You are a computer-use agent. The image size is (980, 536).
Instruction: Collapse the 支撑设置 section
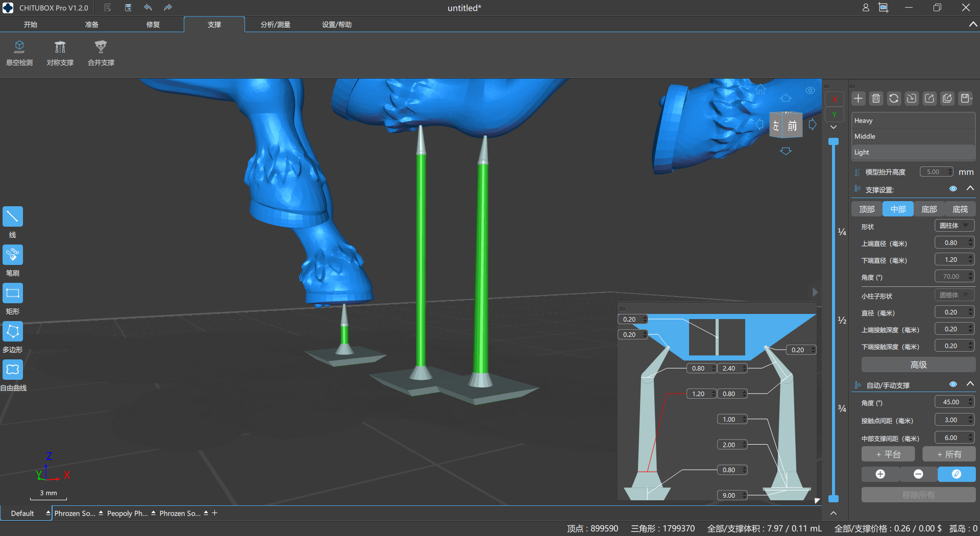pyautogui.click(x=970, y=188)
